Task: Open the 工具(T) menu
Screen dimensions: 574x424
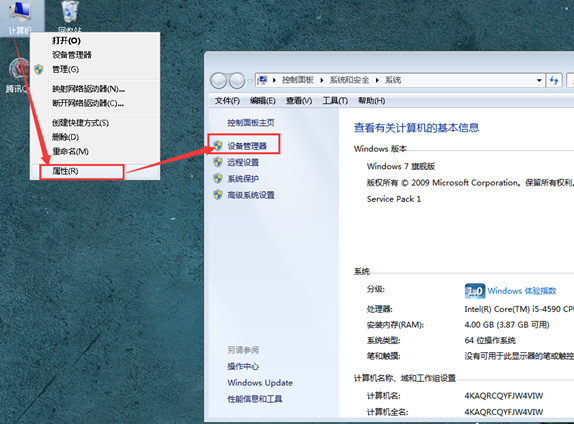Action: point(335,101)
